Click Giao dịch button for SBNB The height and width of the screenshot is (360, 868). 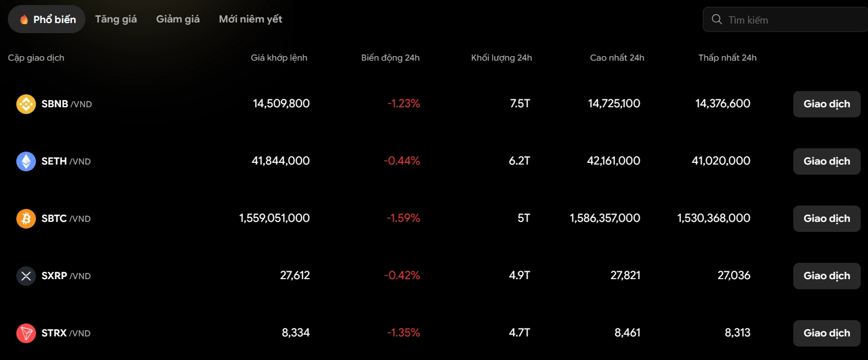(x=826, y=104)
